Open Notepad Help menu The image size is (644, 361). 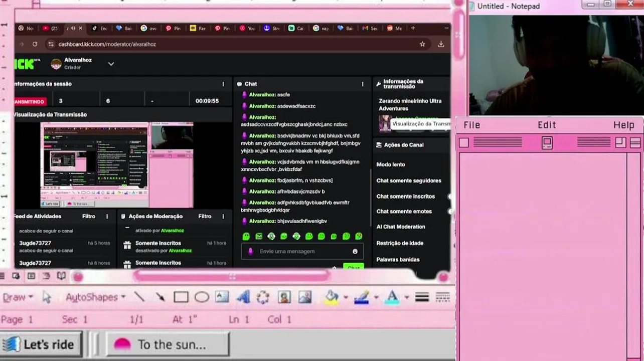[x=624, y=125]
